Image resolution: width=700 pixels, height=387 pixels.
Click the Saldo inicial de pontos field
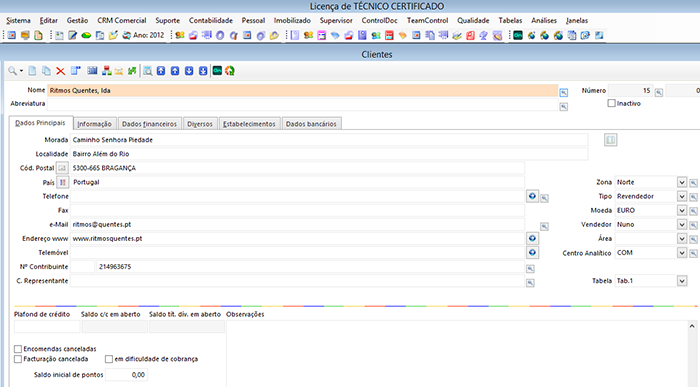coord(126,375)
